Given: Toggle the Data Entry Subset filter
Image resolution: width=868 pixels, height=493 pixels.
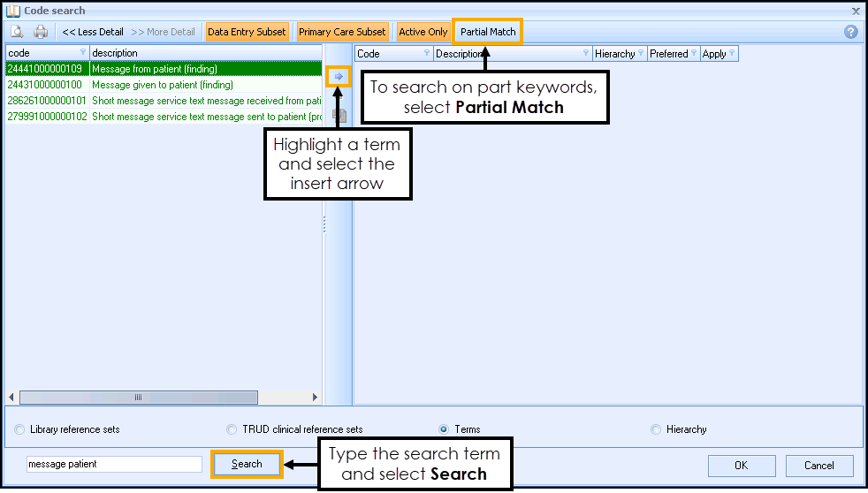Looking at the screenshot, I should [247, 32].
